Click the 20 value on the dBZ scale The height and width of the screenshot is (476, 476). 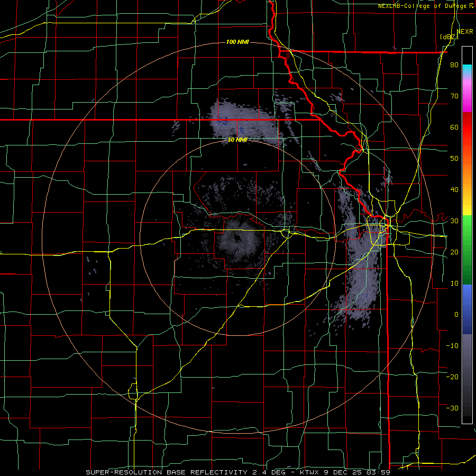(x=454, y=252)
